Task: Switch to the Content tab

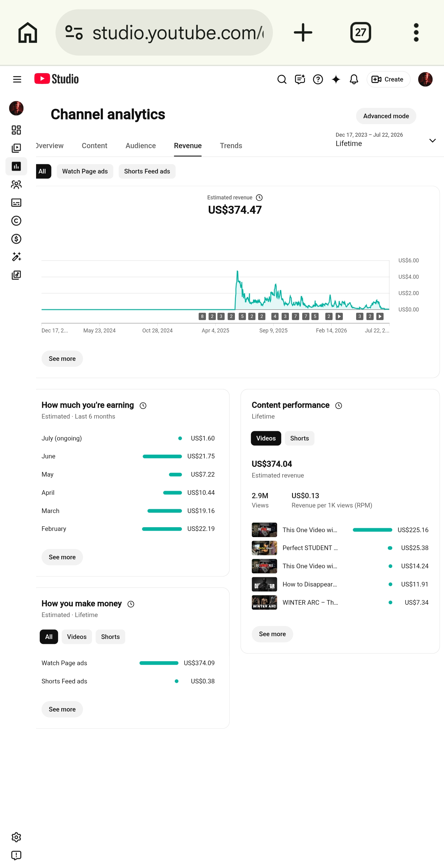Action: 95,146
